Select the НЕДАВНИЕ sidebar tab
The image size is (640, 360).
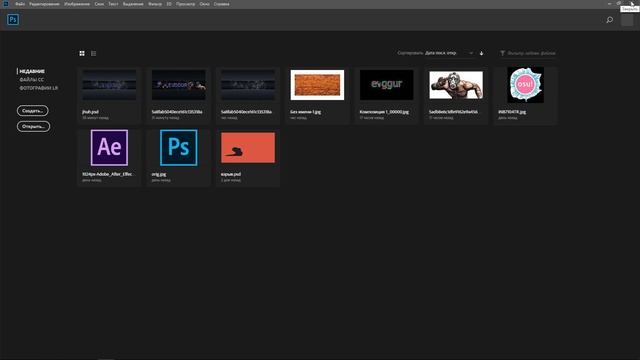[x=32, y=71]
